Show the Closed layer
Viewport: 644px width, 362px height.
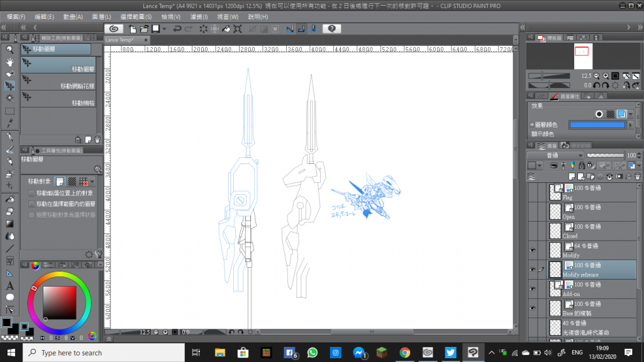tap(533, 230)
